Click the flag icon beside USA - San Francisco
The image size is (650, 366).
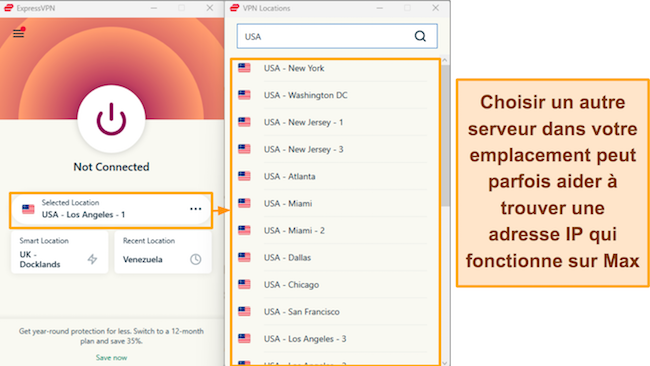[244, 311]
